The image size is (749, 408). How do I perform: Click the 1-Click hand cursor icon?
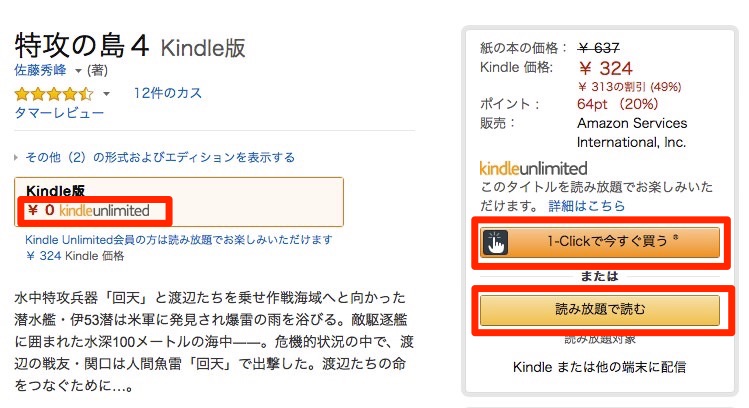497,243
